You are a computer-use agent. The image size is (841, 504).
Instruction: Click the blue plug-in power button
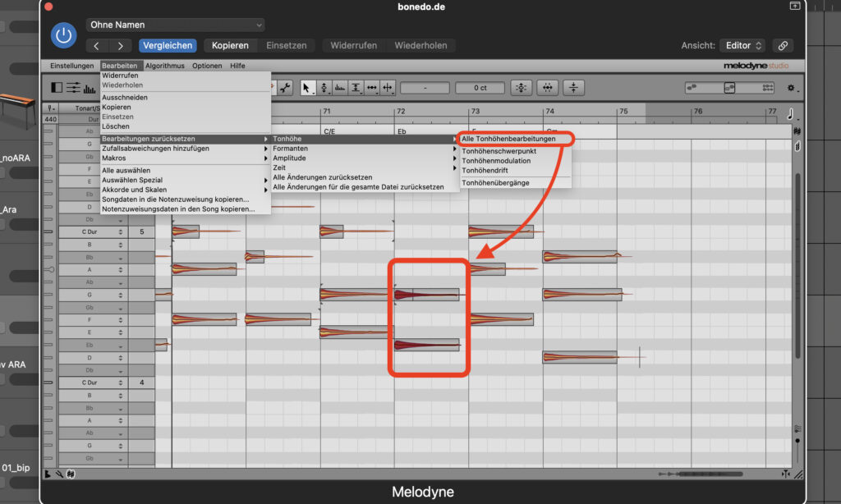point(63,35)
